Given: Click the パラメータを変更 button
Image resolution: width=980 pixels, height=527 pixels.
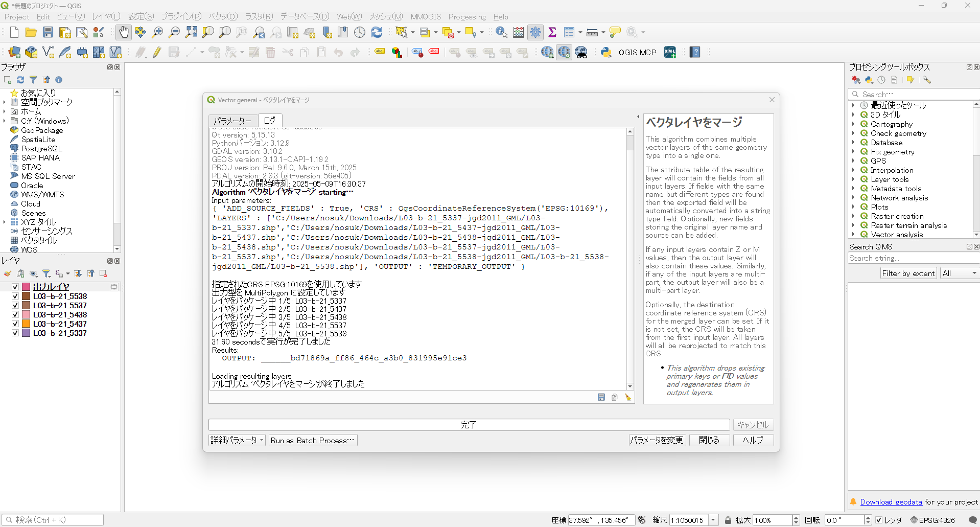Looking at the screenshot, I should tap(657, 440).
